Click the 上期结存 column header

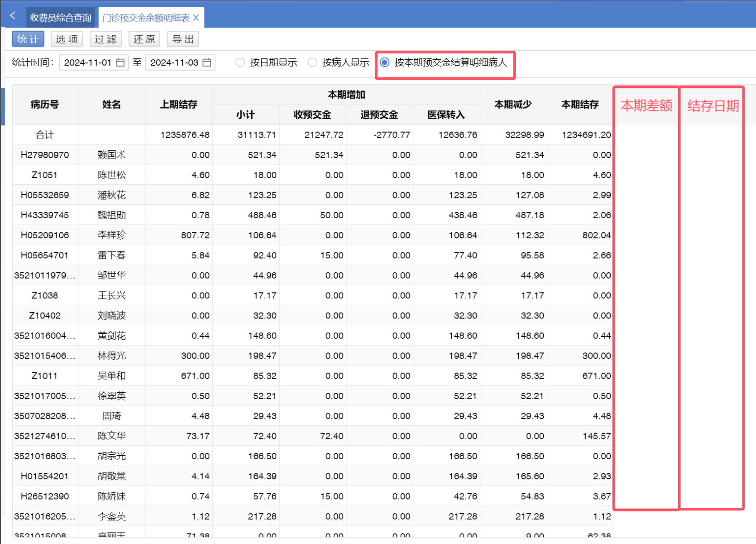pos(179,105)
